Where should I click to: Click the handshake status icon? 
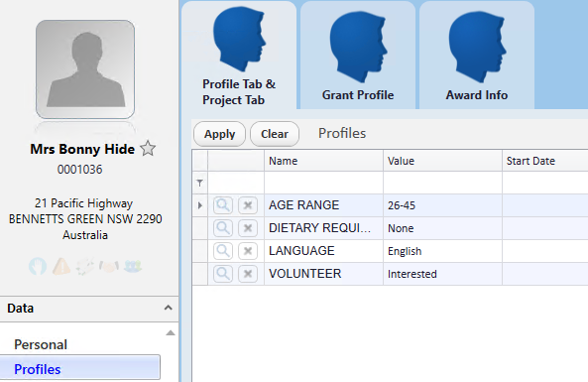point(109,266)
